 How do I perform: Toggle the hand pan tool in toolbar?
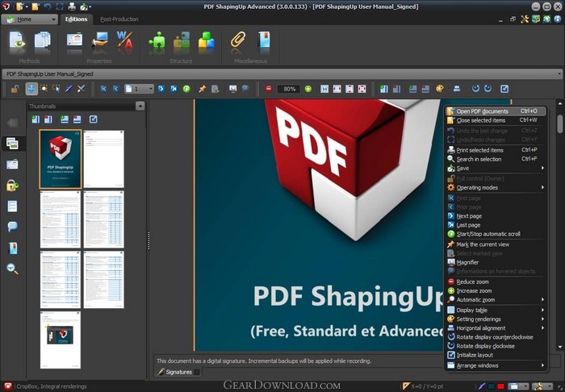coord(31,89)
